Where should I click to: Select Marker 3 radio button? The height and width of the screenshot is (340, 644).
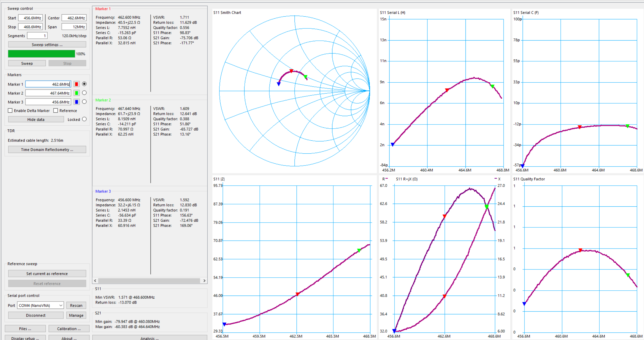pyautogui.click(x=84, y=102)
